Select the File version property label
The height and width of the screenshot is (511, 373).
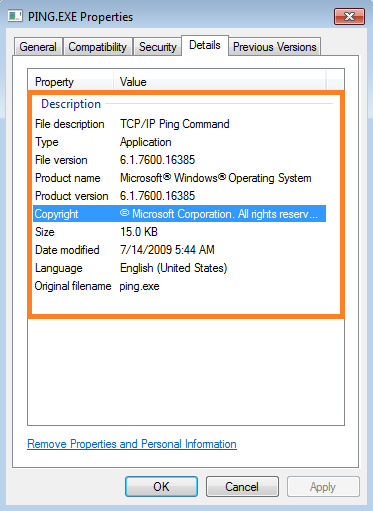[61, 160]
